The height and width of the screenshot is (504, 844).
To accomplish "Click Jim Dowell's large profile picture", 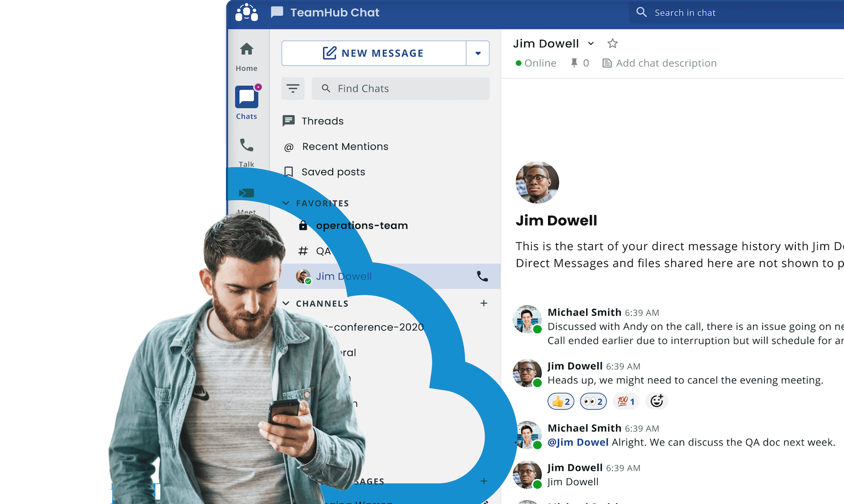I will (537, 182).
